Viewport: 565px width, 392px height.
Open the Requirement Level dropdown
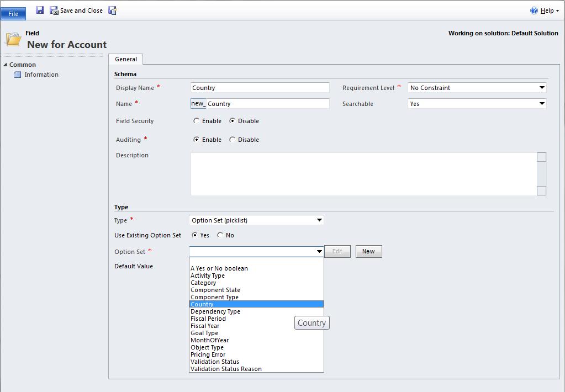tap(542, 88)
